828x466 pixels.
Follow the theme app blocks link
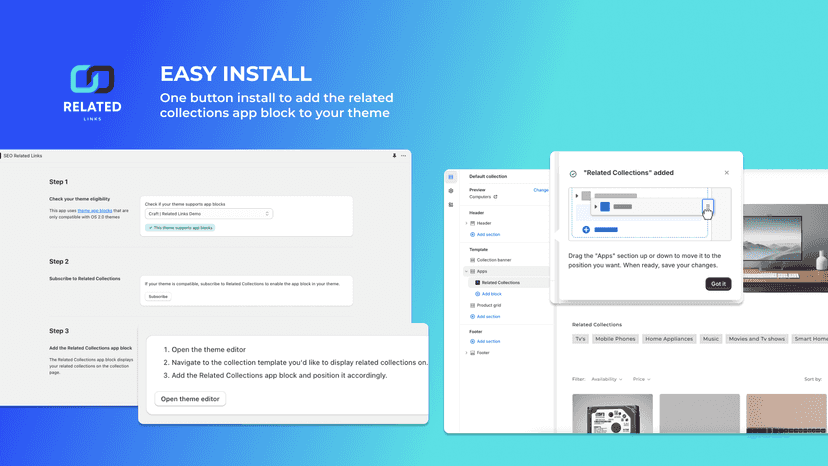click(95, 211)
